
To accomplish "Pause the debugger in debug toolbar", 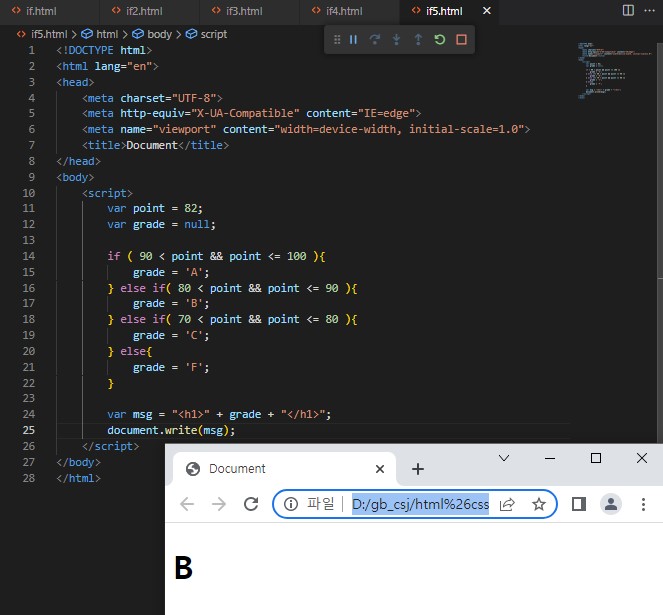I will tap(353, 40).
